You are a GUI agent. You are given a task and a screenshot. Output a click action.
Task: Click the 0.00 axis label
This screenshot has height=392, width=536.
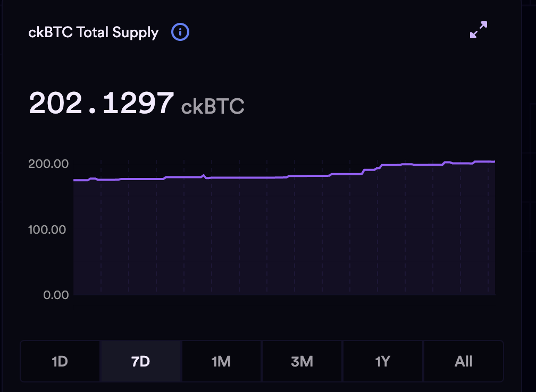(x=56, y=295)
